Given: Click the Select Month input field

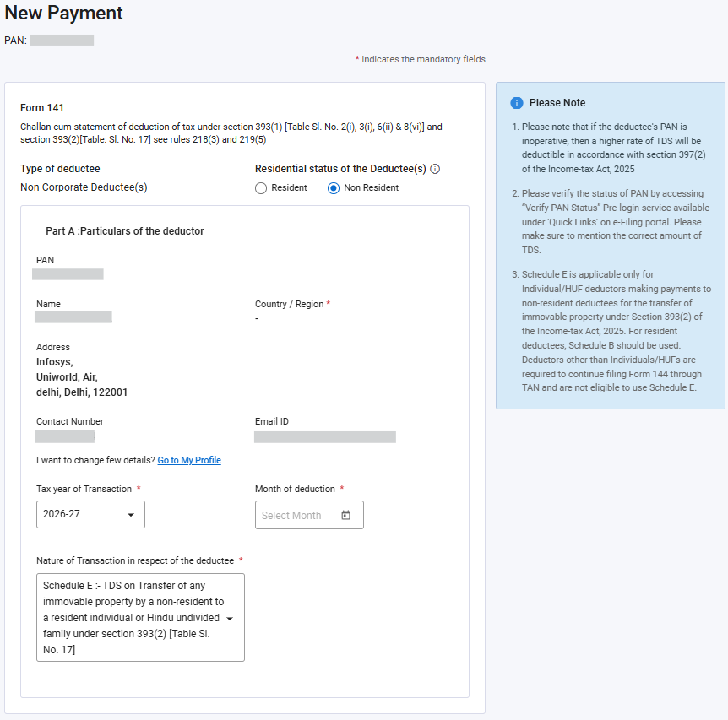Looking at the screenshot, I should (x=309, y=515).
